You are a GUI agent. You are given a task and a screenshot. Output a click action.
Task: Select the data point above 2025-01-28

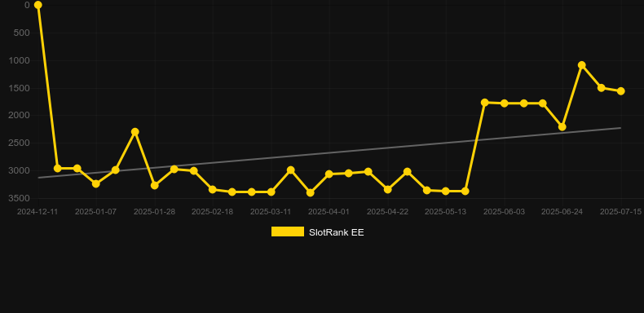click(154, 185)
